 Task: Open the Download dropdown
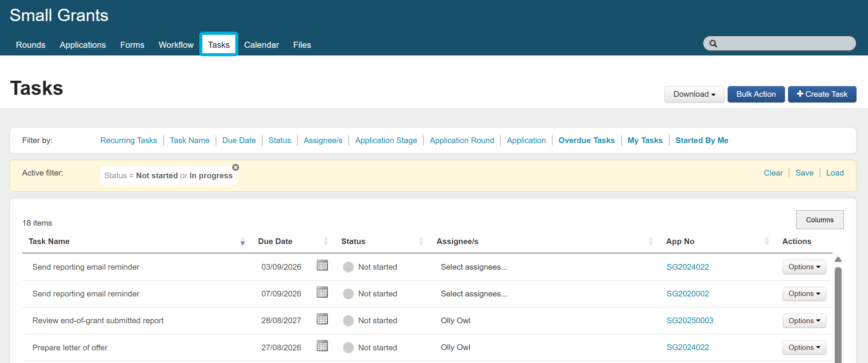tap(694, 94)
